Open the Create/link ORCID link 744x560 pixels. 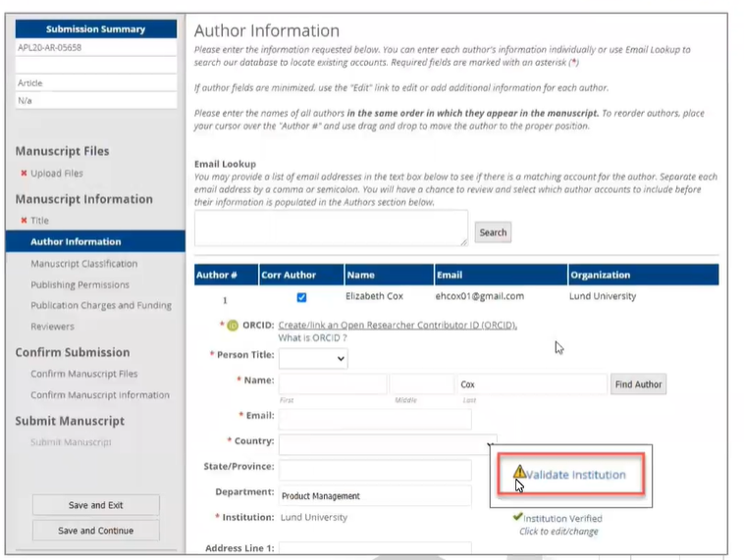coord(398,325)
